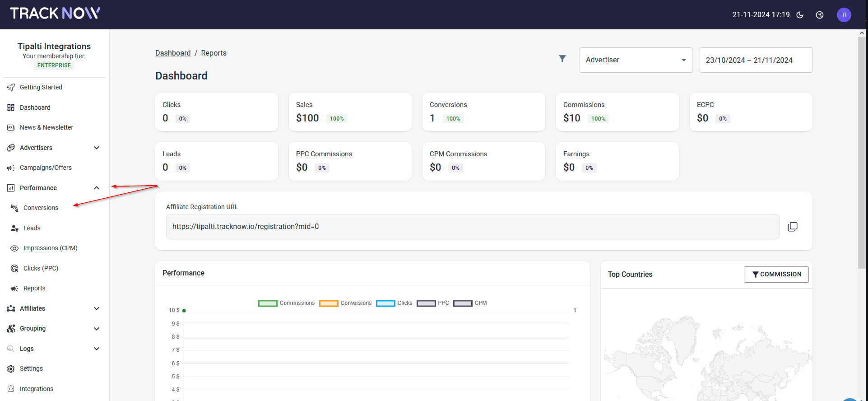The image size is (868, 401).
Task: Click the Integrations sidebar icon
Action: click(11, 389)
